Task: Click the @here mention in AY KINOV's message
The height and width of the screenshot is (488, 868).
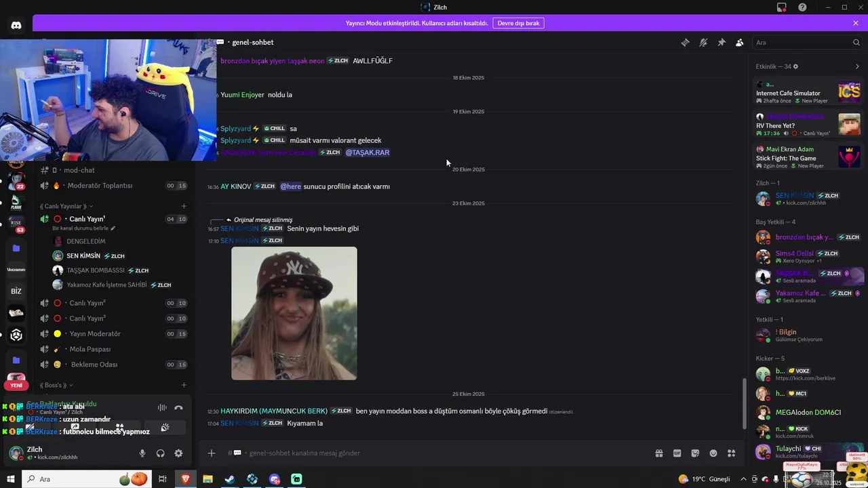Action: pos(291,186)
